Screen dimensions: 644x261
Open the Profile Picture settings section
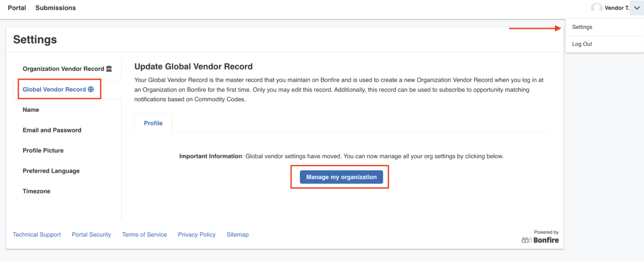click(x=43, y=150)
